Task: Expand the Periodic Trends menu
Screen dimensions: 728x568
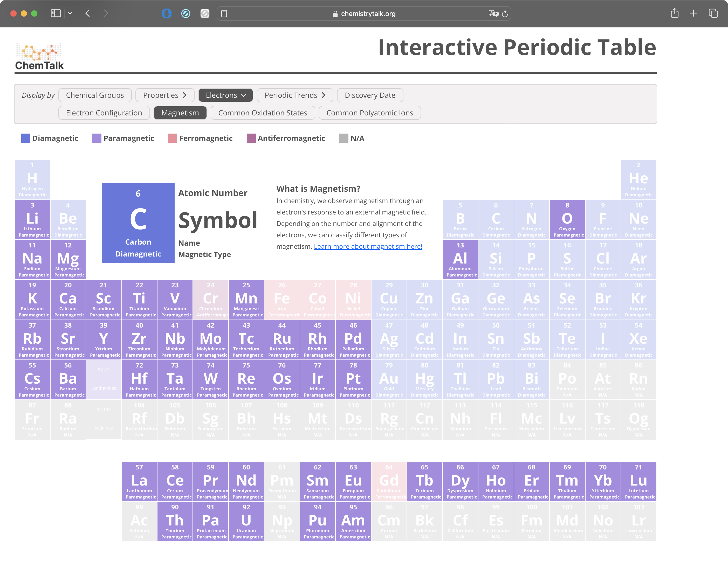Action: (295, 95)
